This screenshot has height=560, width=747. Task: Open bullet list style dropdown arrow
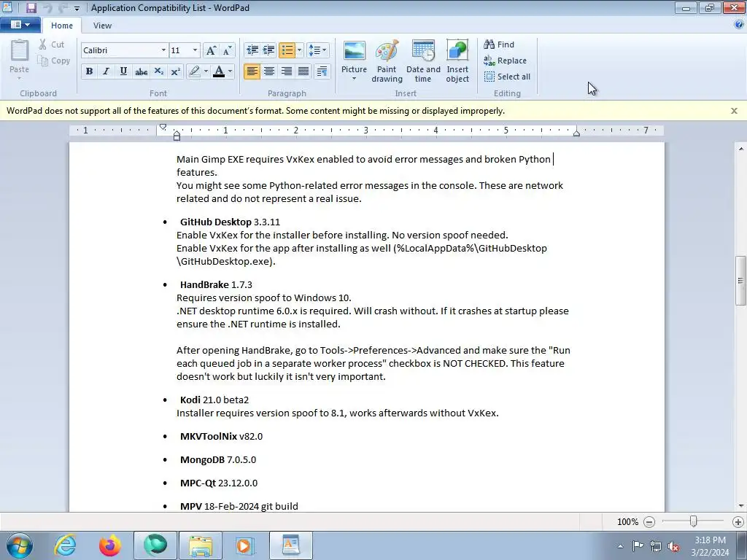[299, 50]
